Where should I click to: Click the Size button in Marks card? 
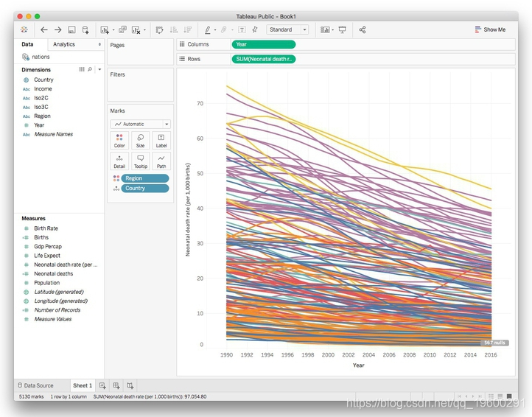click(x=141, y=141)
